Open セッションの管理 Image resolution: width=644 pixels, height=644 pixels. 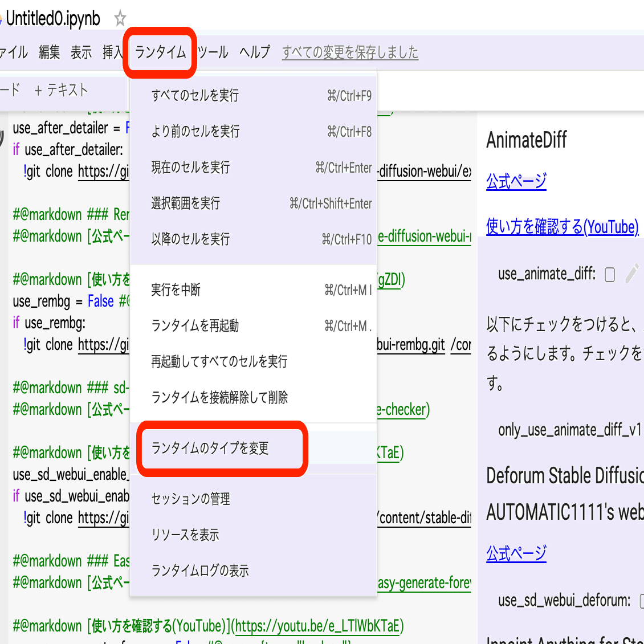[x=254, y=499]
